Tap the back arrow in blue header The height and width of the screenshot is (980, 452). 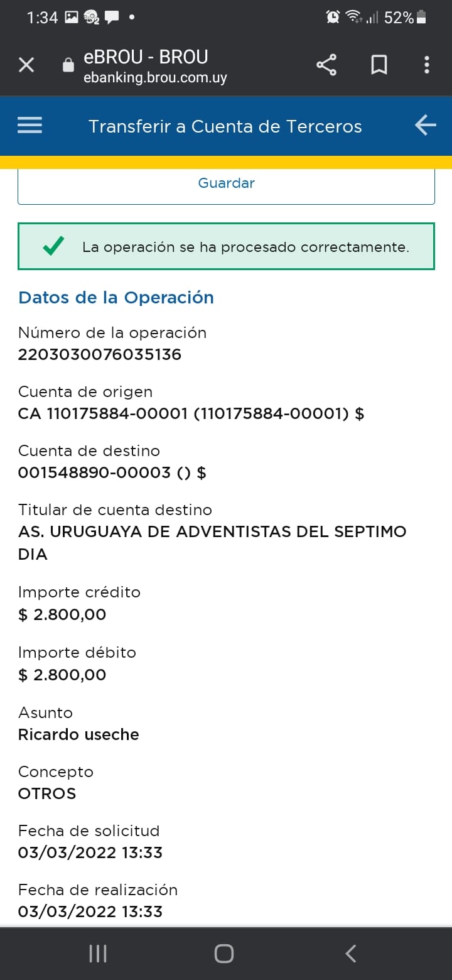(425, 126)
